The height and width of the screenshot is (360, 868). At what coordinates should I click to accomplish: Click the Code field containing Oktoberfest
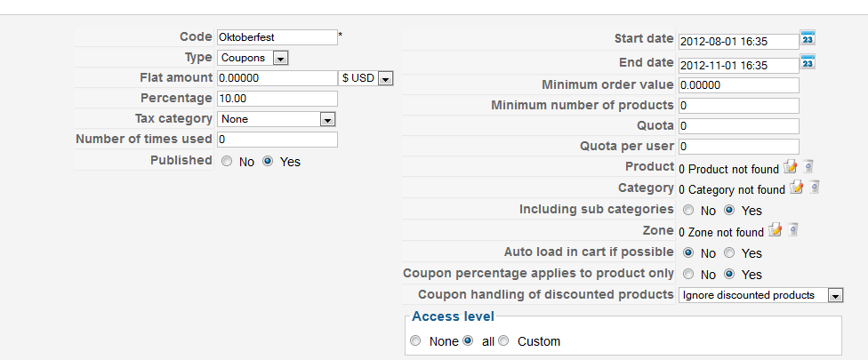277,37
